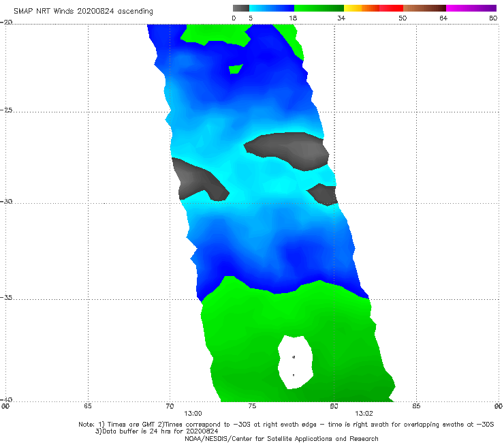Click the brown 50-64 segment of the color bar
504x443 pixels.
[424, 8]
